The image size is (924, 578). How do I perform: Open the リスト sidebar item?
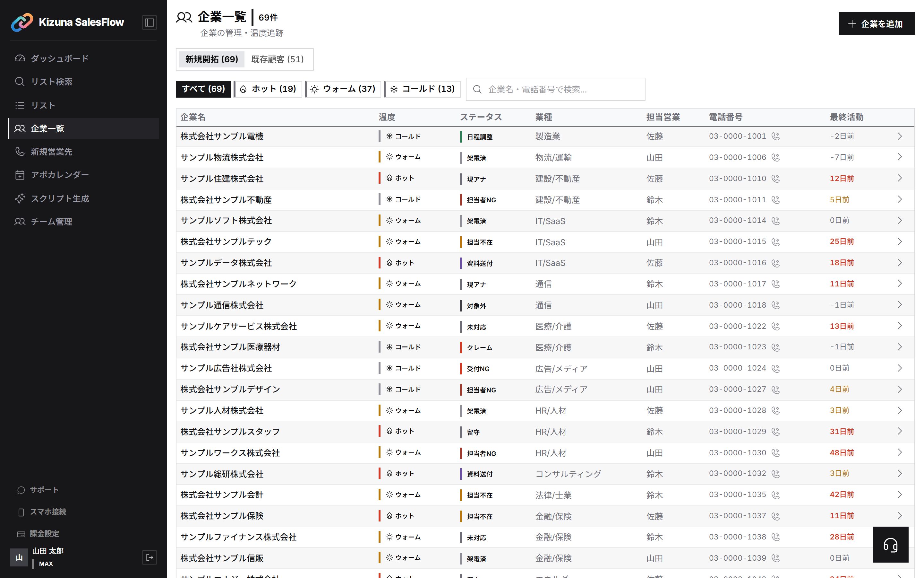tap(83, 105)
